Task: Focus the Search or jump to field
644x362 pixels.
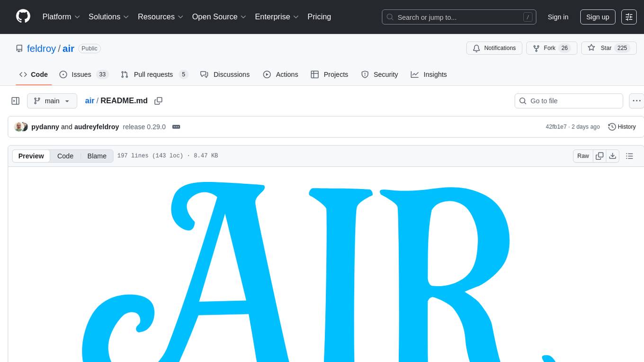Action: (x=459, y=17)
